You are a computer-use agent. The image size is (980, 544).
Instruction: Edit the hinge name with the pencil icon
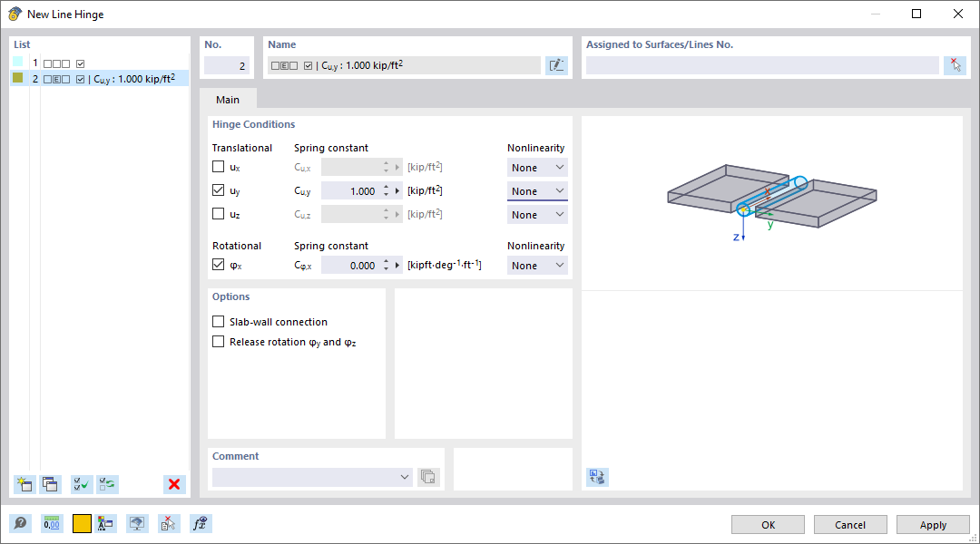[x=556, y=64]
